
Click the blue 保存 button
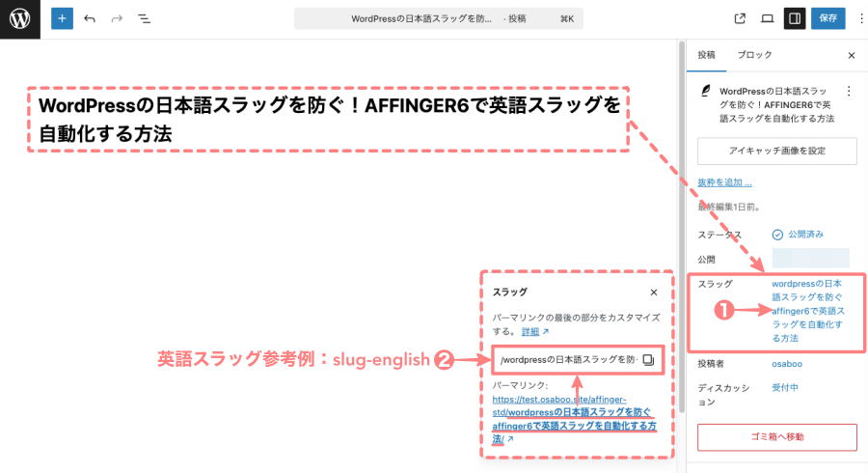coord(828,18)
